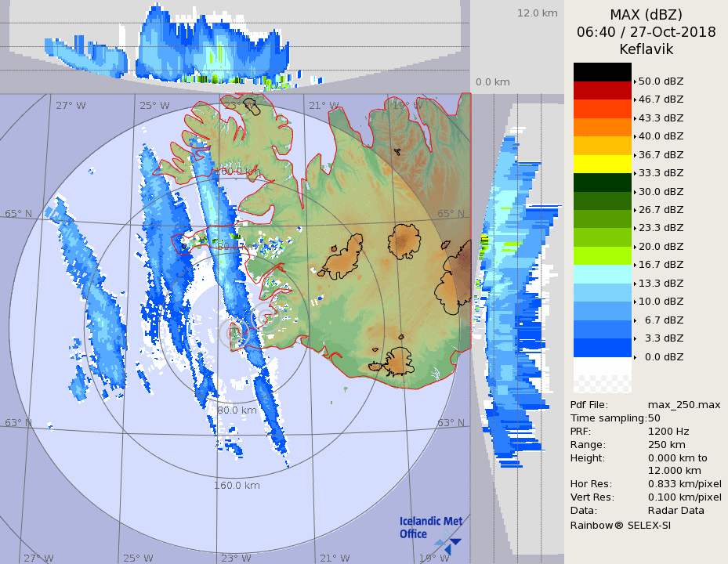Click the arrow marker beside 0.0 dBZ
This screenshot has width=728, height=564.
tap(635, 357)
